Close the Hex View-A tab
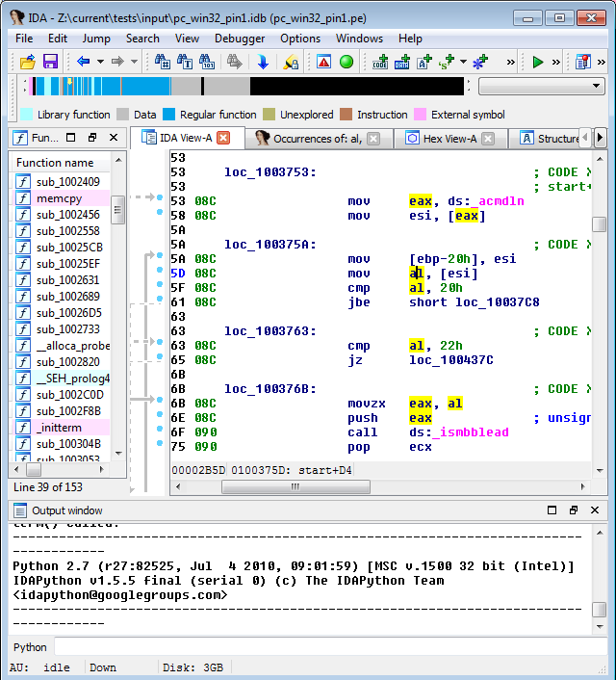This screenshot has height=680, width=616. click(x=488, y=139)
